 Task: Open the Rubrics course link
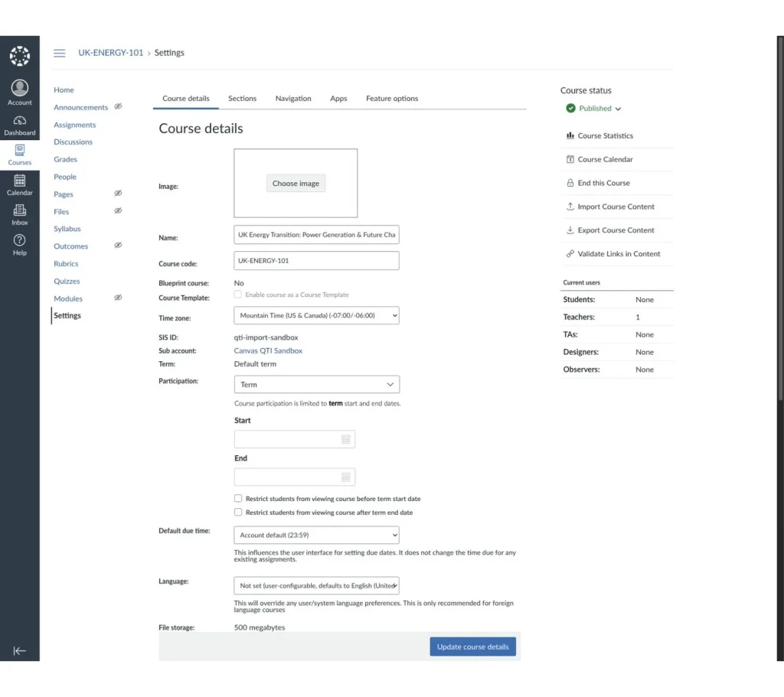point(66,264)
